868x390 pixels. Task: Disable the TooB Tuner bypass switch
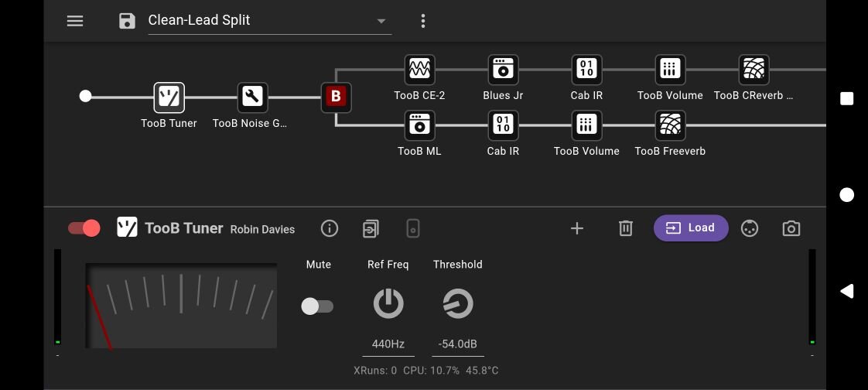pyautogui.click(x=84, y=228)
